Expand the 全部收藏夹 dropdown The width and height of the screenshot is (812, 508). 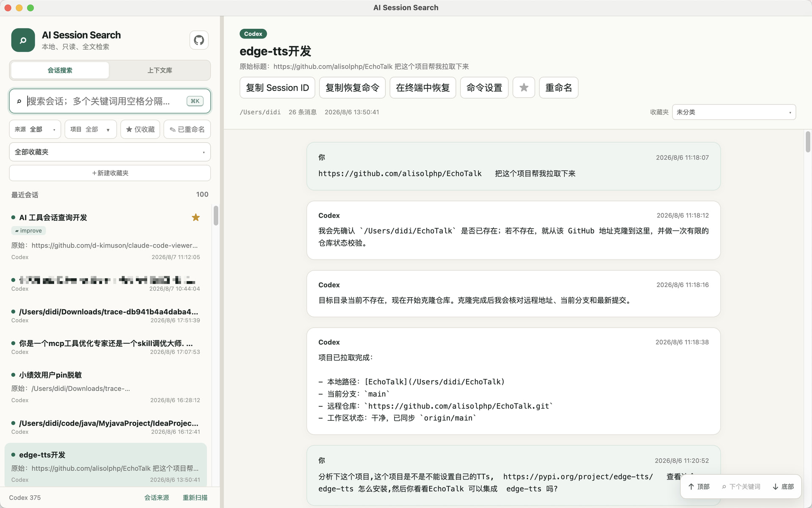point(110,152)
